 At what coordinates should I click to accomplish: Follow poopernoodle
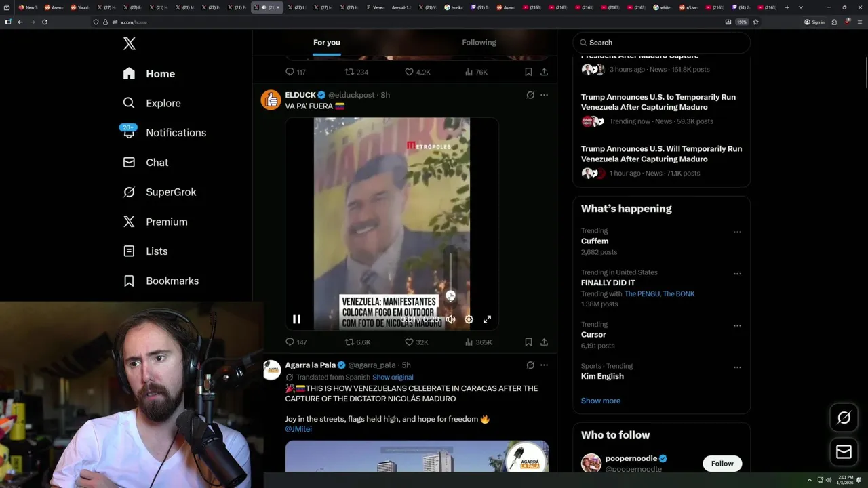[x=722, y=464]
